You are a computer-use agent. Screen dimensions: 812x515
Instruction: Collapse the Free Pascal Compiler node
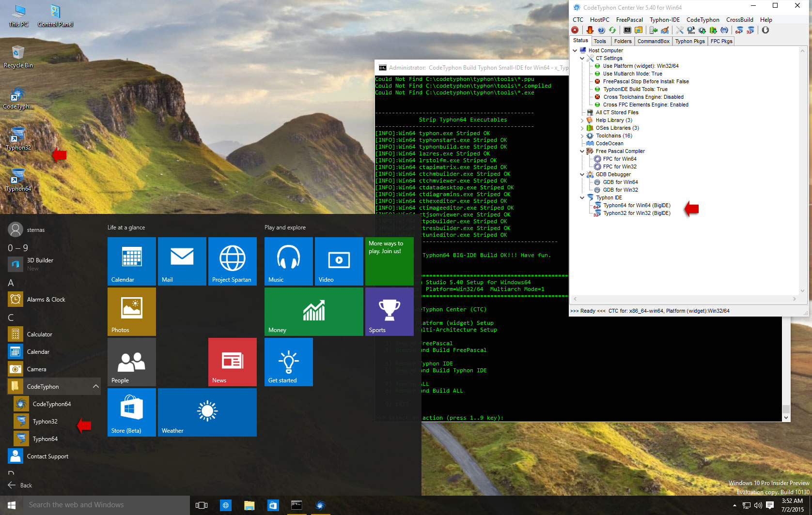[582, 151]
